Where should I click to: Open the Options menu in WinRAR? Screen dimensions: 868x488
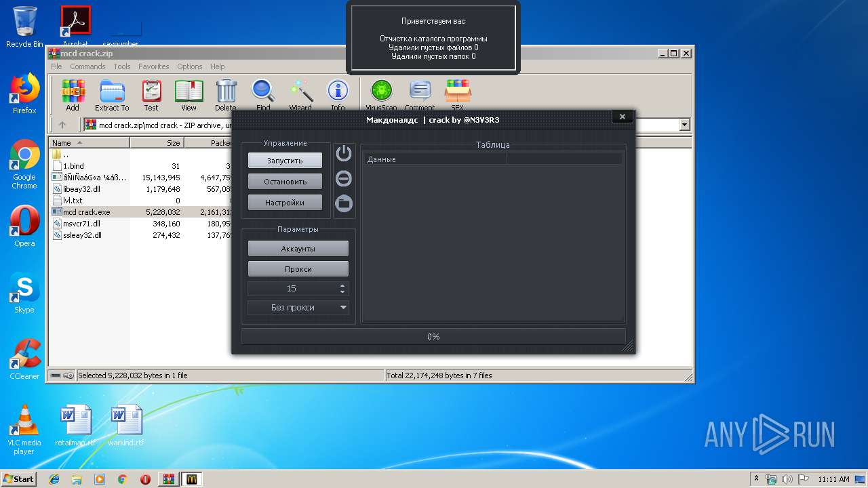[190, 66]
